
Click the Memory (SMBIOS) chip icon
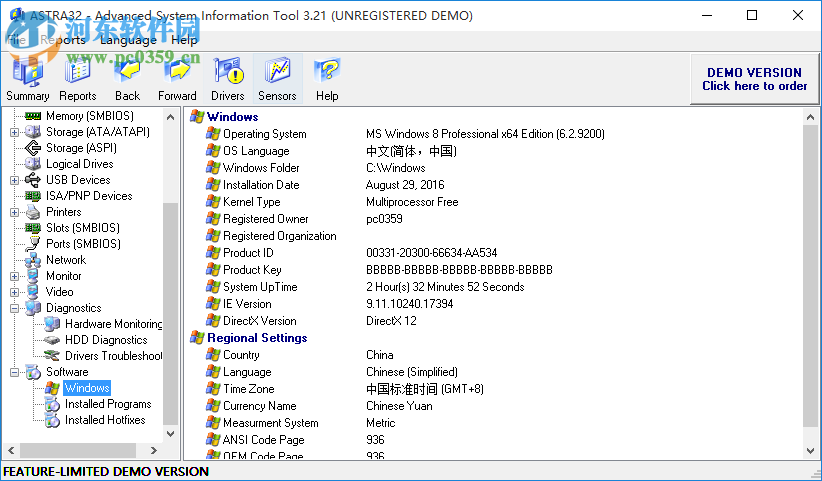33,116
